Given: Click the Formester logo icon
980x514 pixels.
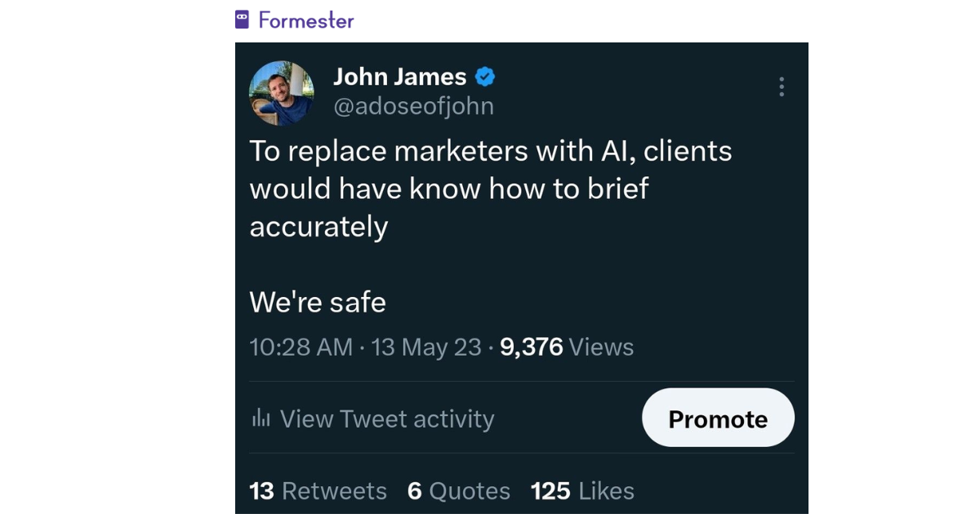Looking at the screenshot, I should [x=242, y=20].
